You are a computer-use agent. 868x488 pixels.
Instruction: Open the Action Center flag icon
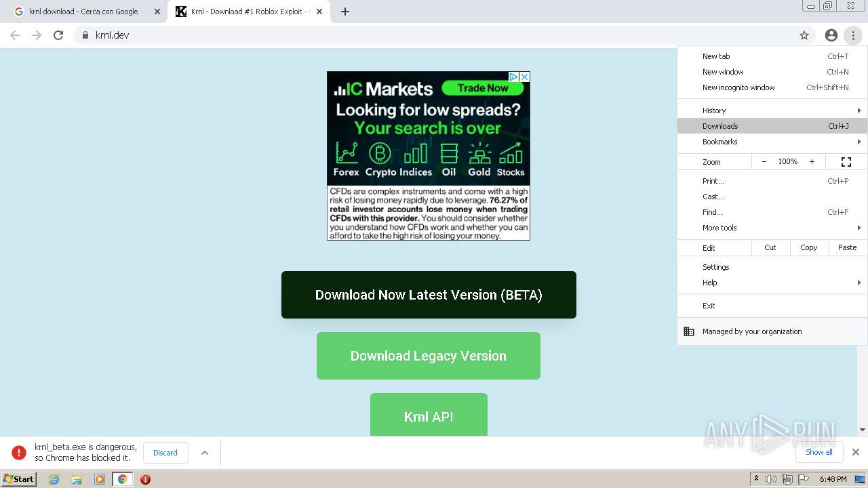[x=804, y=479]
